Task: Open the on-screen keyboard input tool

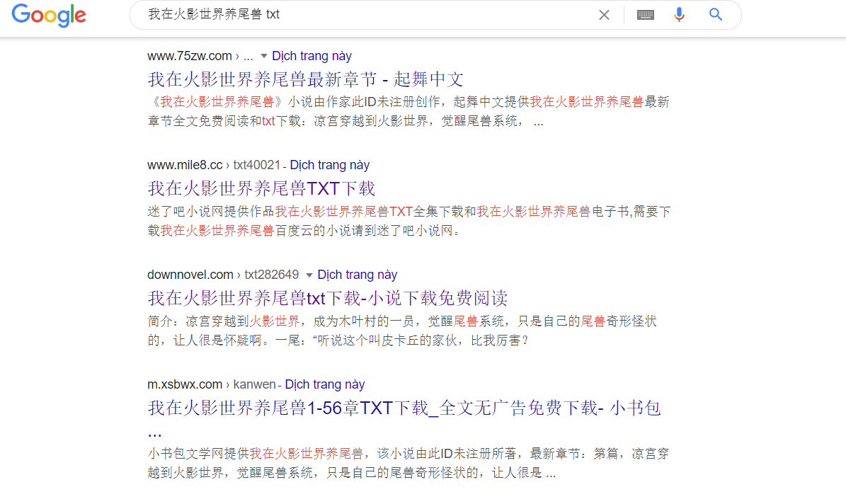Action: (645, 15)
